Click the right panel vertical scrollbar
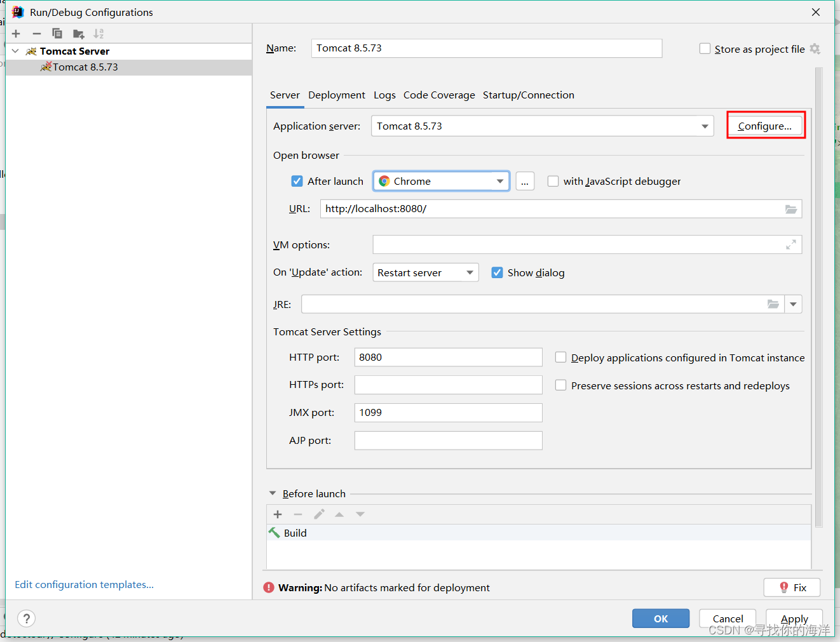 pos(819,297)
